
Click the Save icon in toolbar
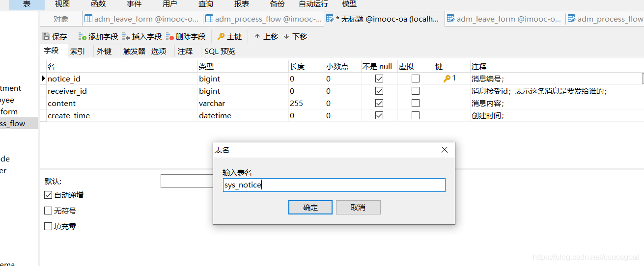tap(46, 36)
